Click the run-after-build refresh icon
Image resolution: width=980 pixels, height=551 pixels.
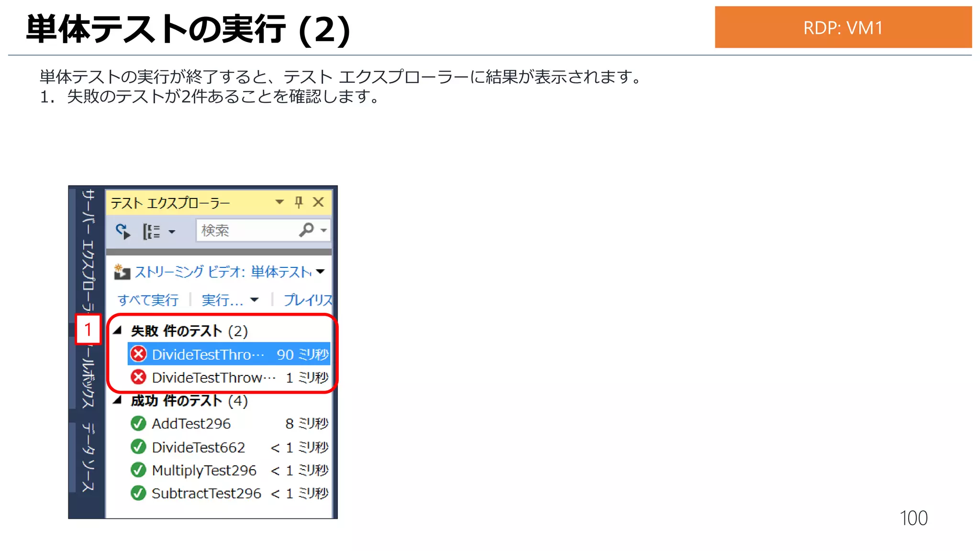point(123,231)
